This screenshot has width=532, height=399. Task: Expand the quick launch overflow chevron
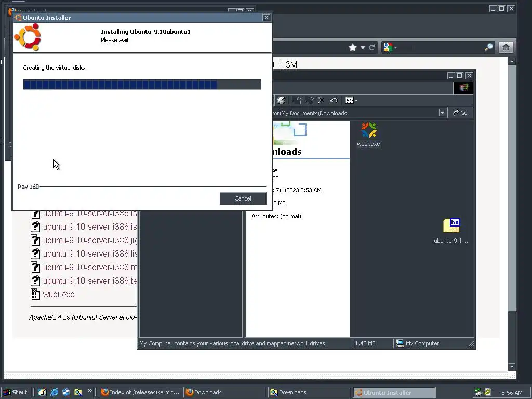coord(89,391)
